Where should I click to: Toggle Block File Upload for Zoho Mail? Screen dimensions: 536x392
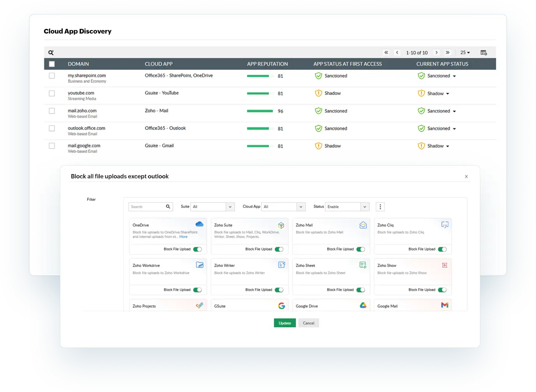361,249
